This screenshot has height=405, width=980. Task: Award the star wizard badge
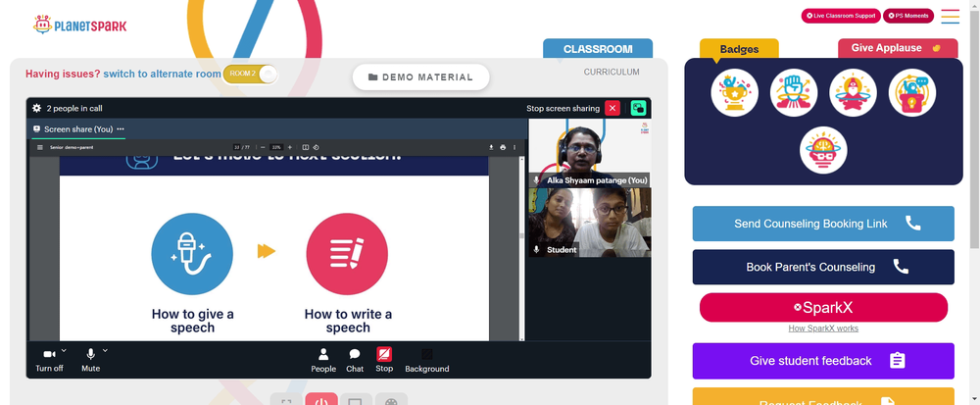(x=853, y=92)
